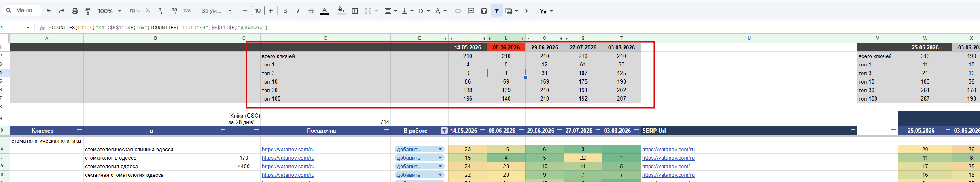The image size is (980, 182).
Task: Toggle the active Filter funnel button
Action: tap(496, 11)
